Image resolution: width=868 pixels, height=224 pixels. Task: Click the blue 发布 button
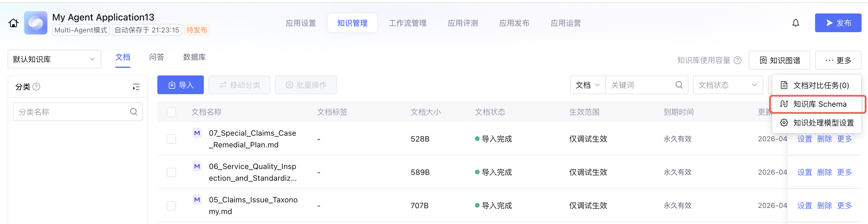[838, 23]
